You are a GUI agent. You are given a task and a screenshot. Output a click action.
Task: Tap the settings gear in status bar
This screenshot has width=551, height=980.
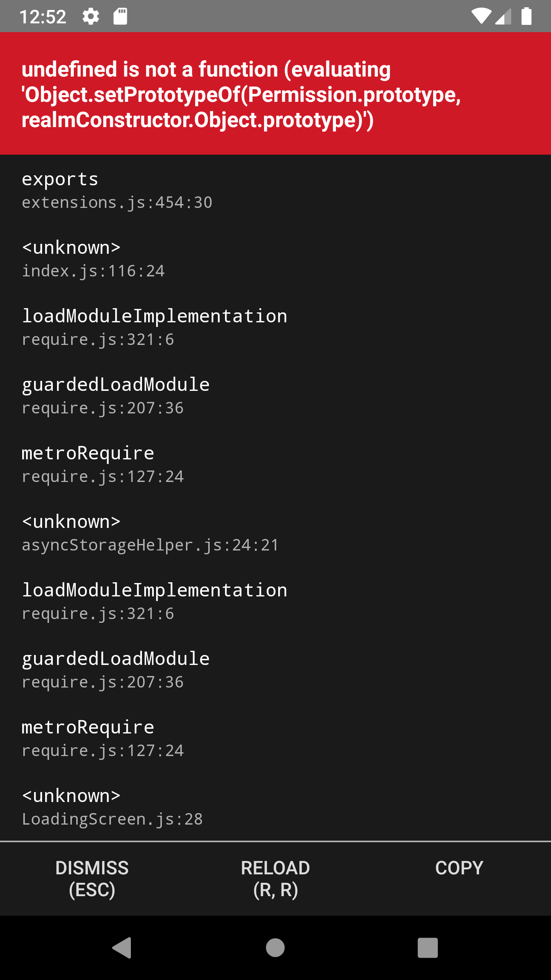91,16
